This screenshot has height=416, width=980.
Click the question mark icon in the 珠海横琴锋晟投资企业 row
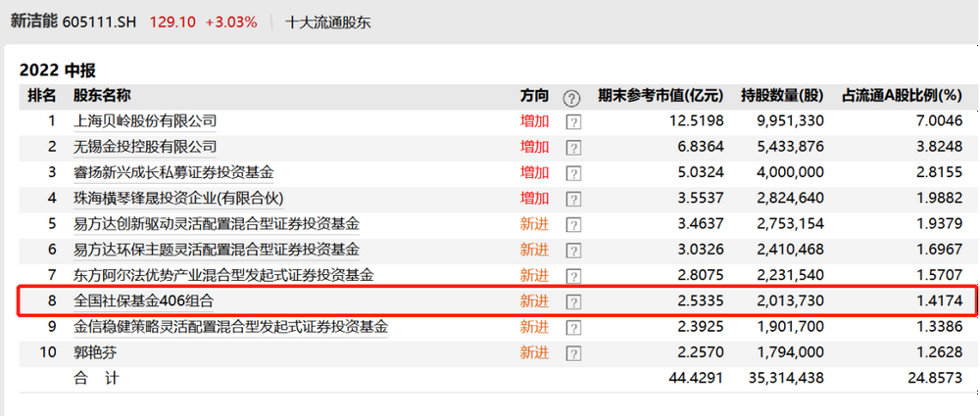coord(573,200)
